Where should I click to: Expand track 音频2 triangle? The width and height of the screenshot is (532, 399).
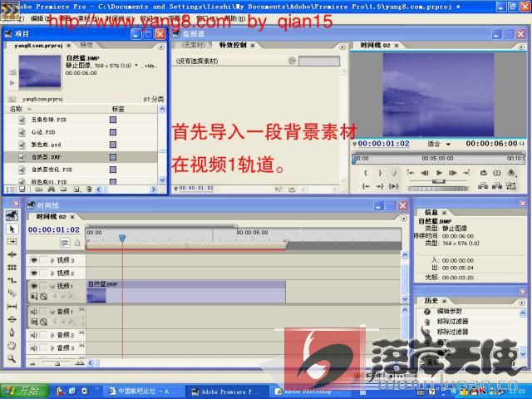[x=52, y=335]
